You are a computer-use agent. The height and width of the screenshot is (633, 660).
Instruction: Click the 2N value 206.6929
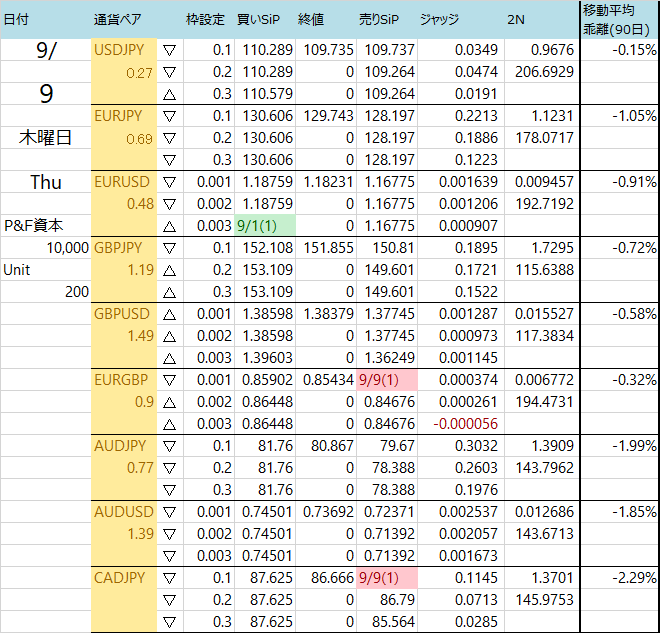tap(544, 72)
